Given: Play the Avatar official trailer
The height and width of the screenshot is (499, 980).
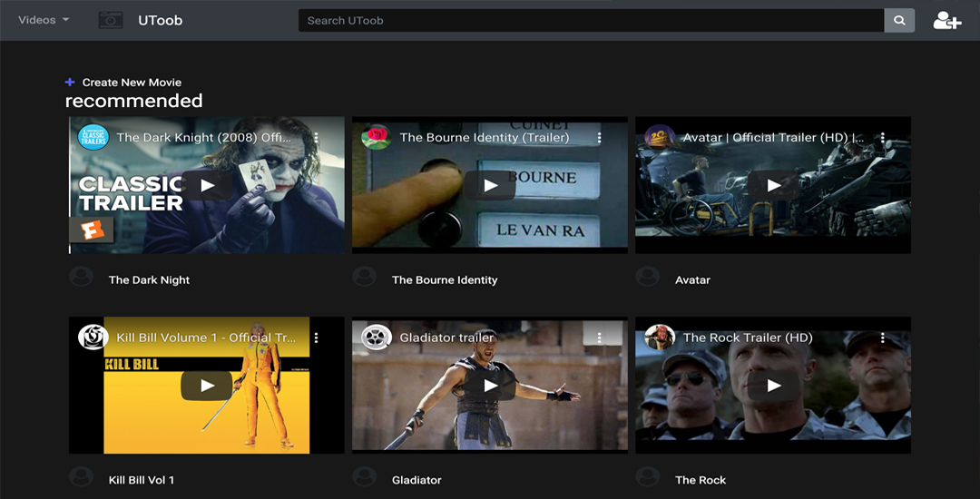Looking at the screenshot, I should coord(774,185).
